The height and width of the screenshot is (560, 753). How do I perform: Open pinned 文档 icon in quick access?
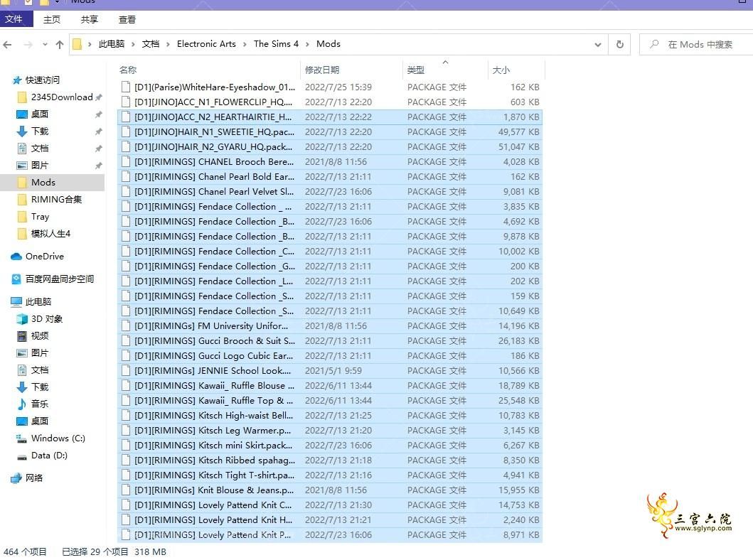pos(21,149)
